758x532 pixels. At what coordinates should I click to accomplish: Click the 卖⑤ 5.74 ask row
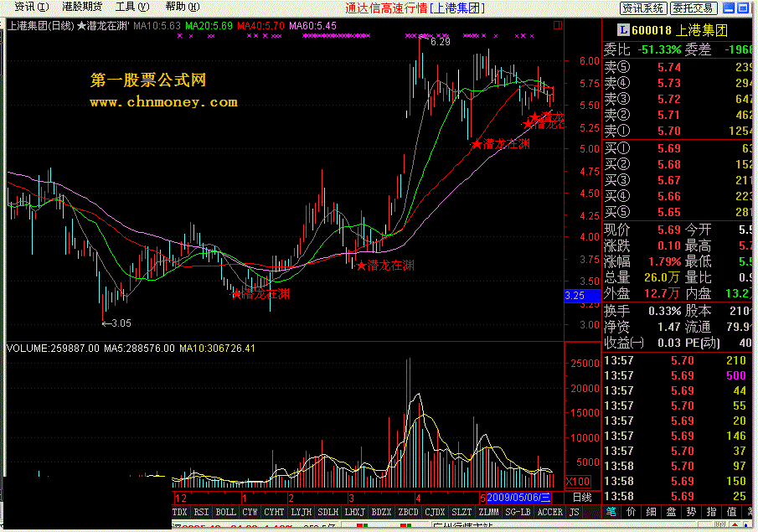678,67
